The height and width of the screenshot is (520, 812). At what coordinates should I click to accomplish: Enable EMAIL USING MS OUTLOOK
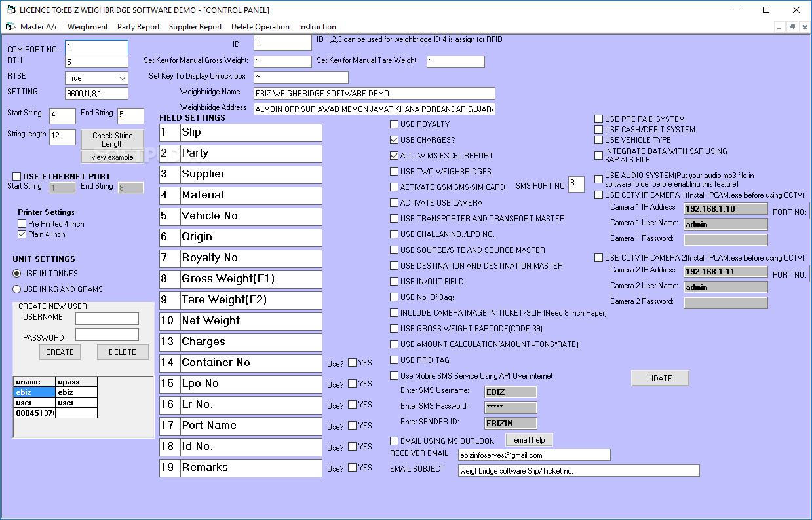click(395, 441)
